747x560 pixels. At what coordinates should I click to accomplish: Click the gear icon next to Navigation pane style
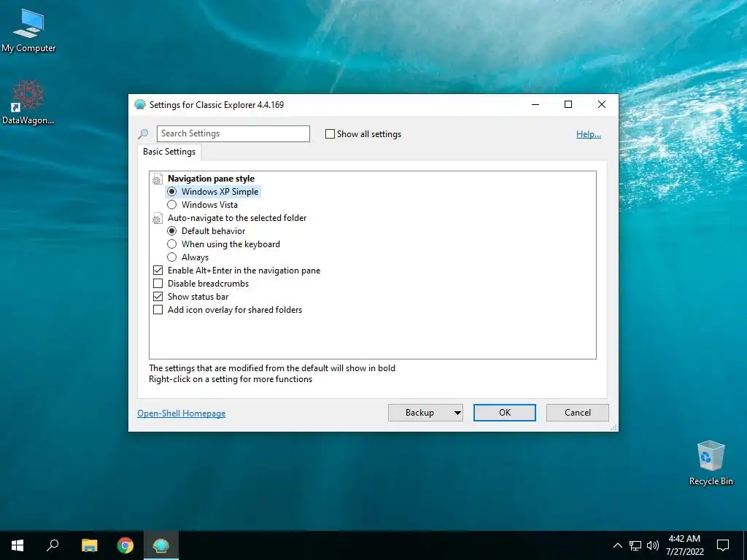coord(158,179)
